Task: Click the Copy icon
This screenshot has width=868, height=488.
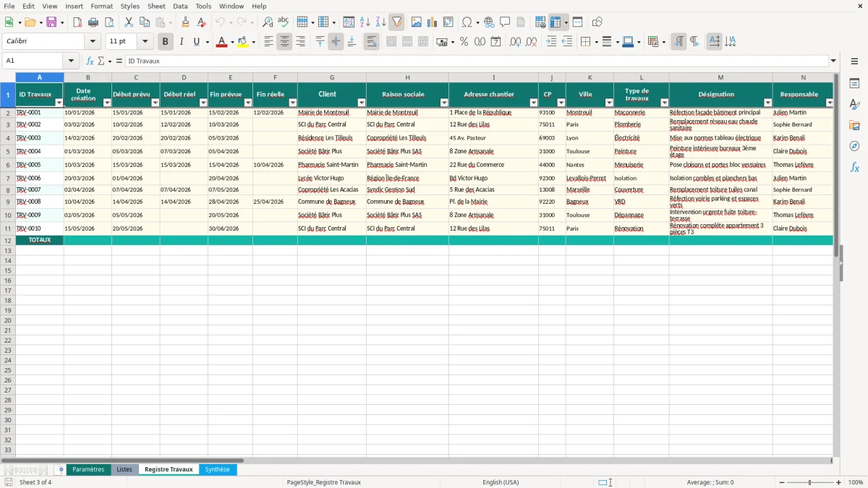Action: (x=144, y=22)
